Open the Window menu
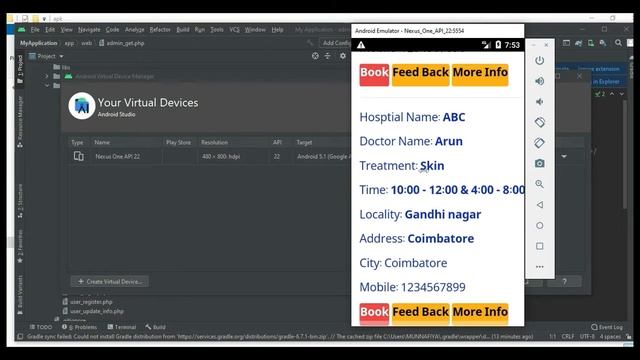This screenshot has width=640, height=360. 255,30
